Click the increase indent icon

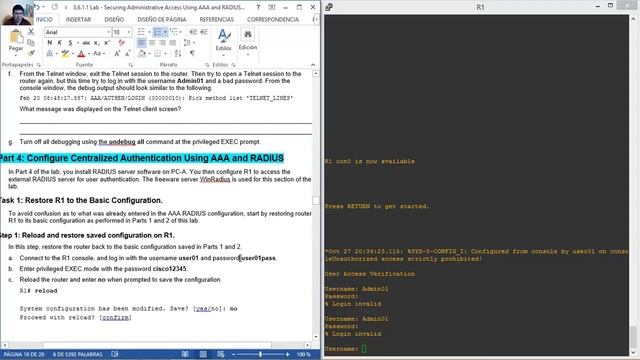click(x=204, y=32)
